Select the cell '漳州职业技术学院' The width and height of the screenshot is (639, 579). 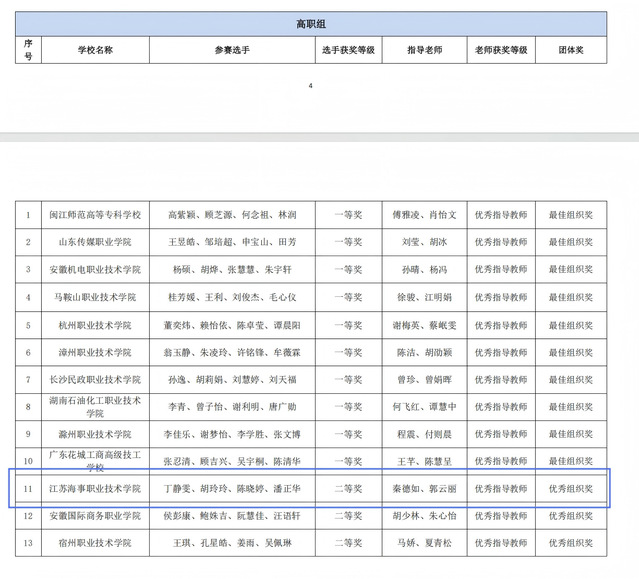click(x=95, y=352)
